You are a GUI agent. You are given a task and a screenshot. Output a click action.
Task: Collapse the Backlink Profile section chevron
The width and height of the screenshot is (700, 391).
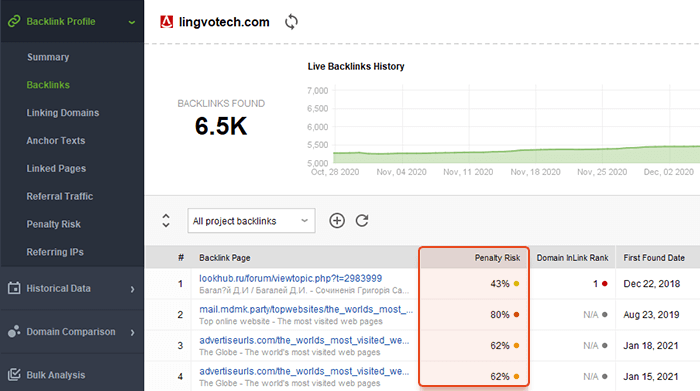[132, 22]
